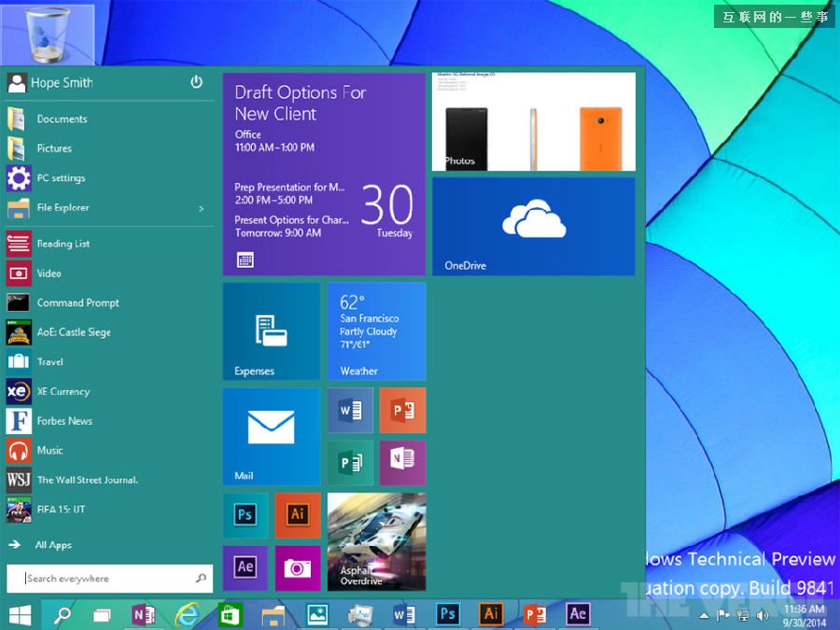Expand All Apps in the Start menu
840x630 pixels.
coord(52,544)
